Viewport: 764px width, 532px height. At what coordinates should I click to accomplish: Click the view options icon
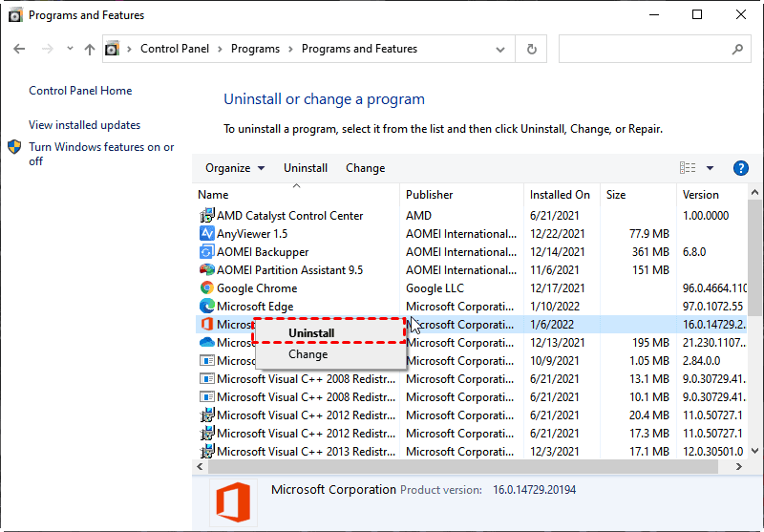click(688, 168)
